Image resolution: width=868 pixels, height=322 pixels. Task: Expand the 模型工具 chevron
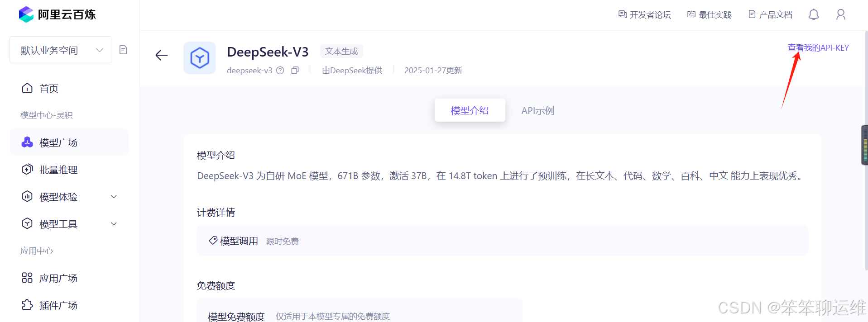click(114, 224)
